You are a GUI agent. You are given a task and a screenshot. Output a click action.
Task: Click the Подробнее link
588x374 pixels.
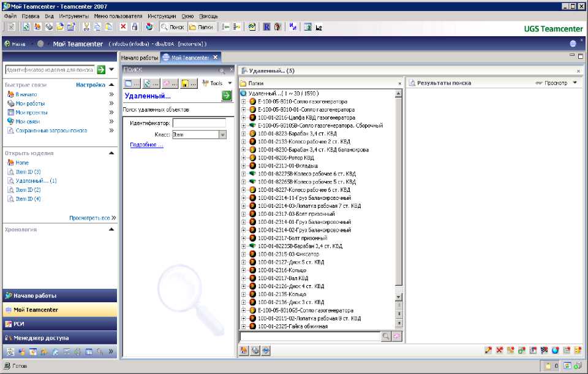(146, 145)
